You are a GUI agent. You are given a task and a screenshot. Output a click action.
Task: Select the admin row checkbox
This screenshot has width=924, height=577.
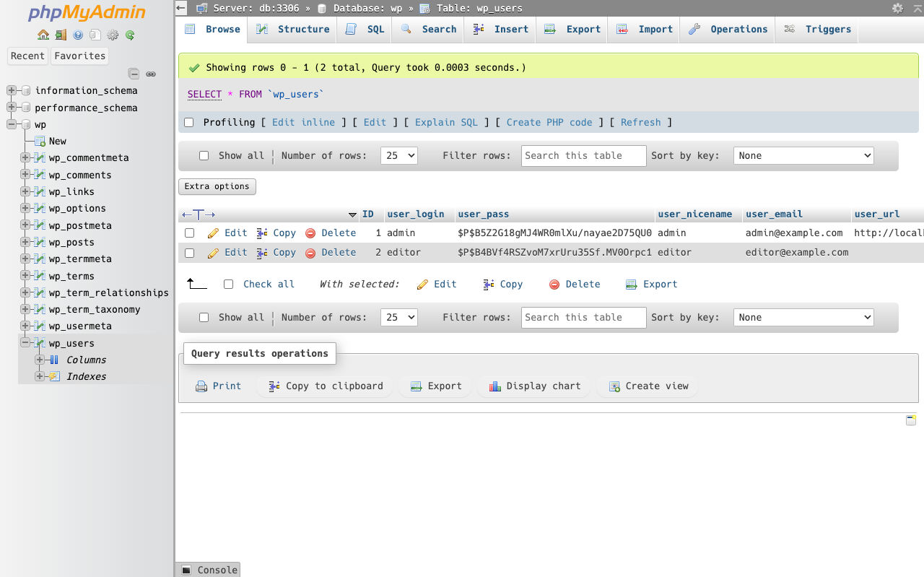click(x=189, y=233)
